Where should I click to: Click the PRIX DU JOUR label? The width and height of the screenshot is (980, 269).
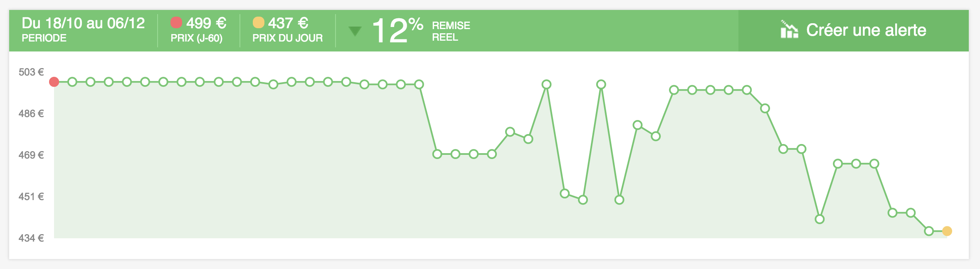[287, 38]
